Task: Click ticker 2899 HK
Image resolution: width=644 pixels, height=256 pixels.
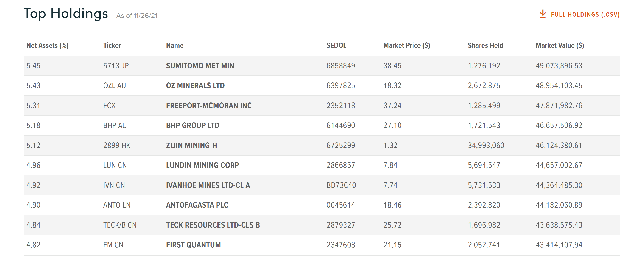Action: point(116,145)
